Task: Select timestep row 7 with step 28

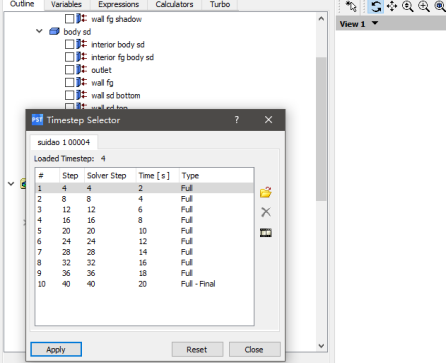Action: click(144, 252)
